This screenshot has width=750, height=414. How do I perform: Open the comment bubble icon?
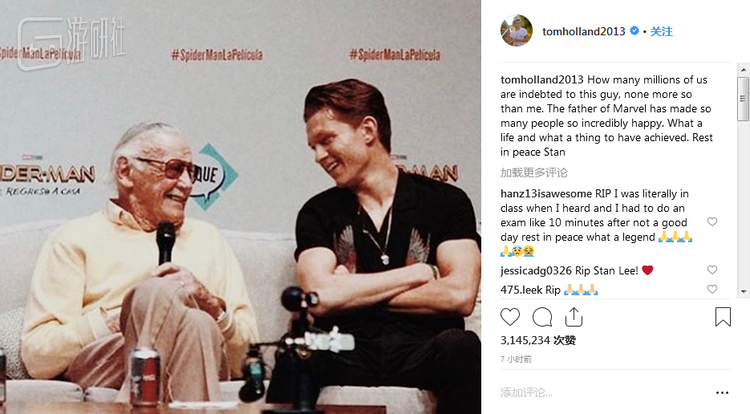[542, 317]
